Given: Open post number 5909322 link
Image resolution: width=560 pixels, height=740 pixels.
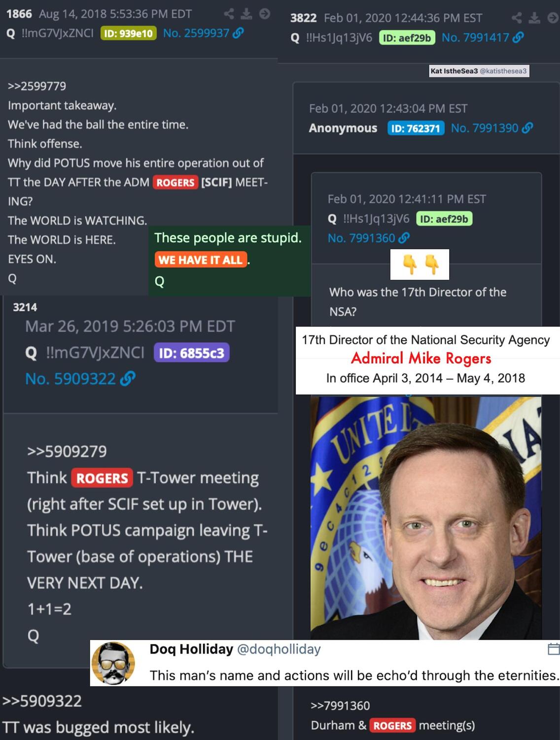Looking at the screenshot, I should pos(70,379).
